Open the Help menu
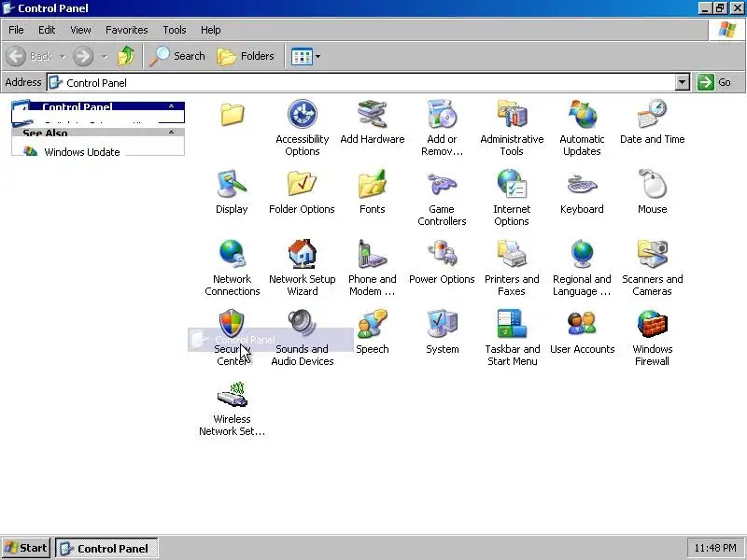Image resolution: width=747 pixels, height=560 pixels. pyautogui.click(x=211, y=30)
